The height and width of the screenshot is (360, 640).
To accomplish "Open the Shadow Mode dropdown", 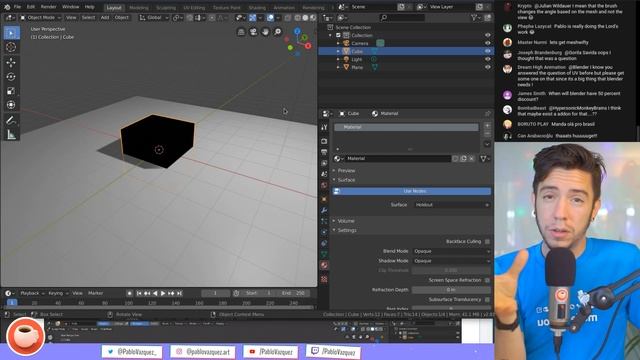I will click(x=451, y=261).
